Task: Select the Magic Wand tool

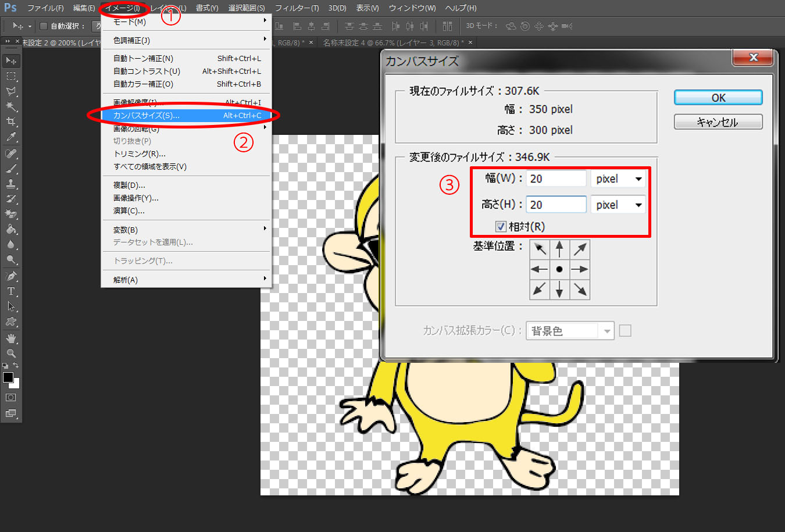Action: coord(11,106)
